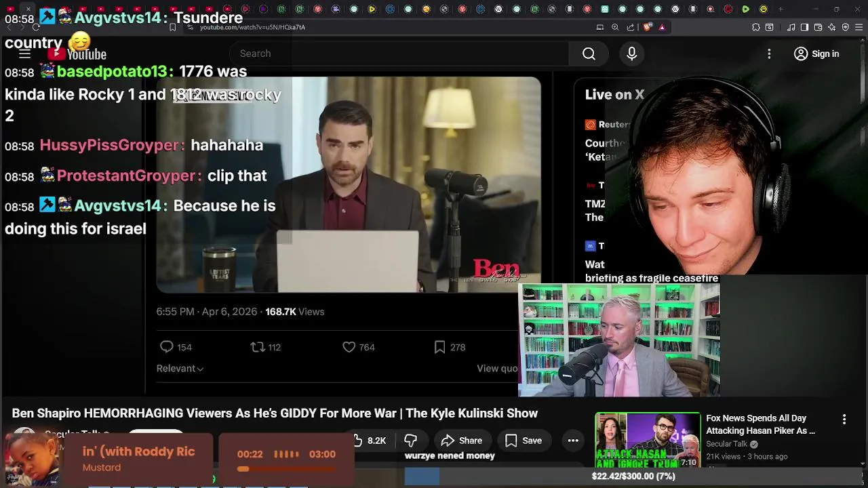Switch to the green play-icon tab

[x=746, y=9]
